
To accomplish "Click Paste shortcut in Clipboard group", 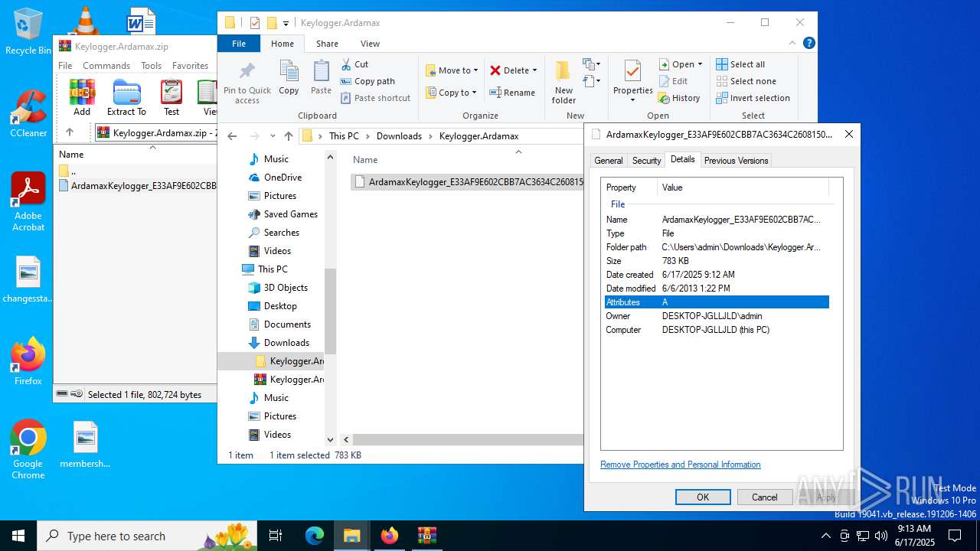I will point(376,98).
